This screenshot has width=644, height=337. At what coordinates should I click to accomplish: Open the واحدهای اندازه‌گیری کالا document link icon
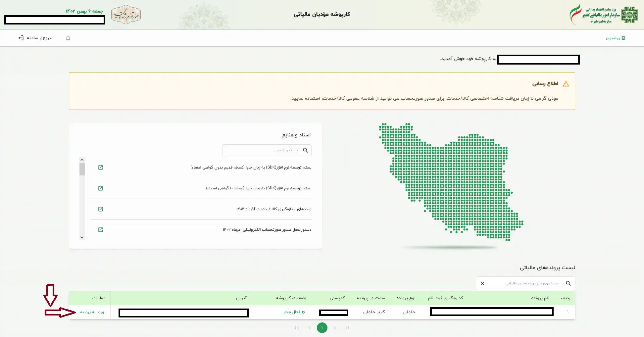100,209
